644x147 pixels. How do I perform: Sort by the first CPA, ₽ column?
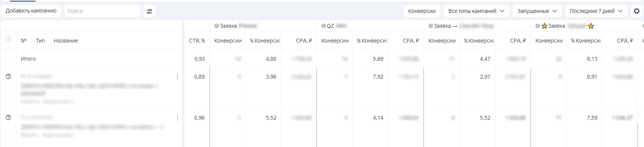click(304, 41)
